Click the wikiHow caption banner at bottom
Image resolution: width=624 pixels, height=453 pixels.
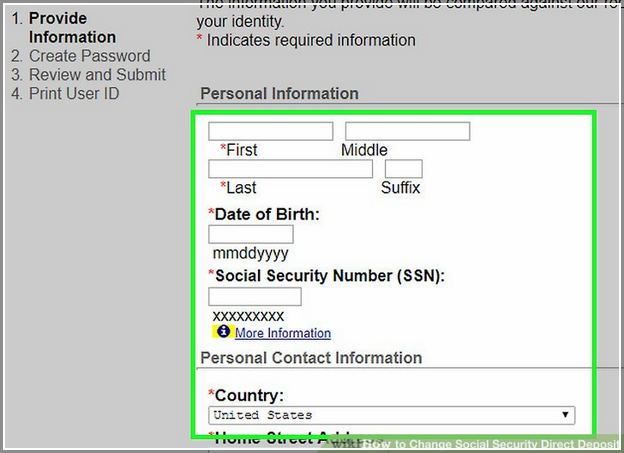pos(474,443)
